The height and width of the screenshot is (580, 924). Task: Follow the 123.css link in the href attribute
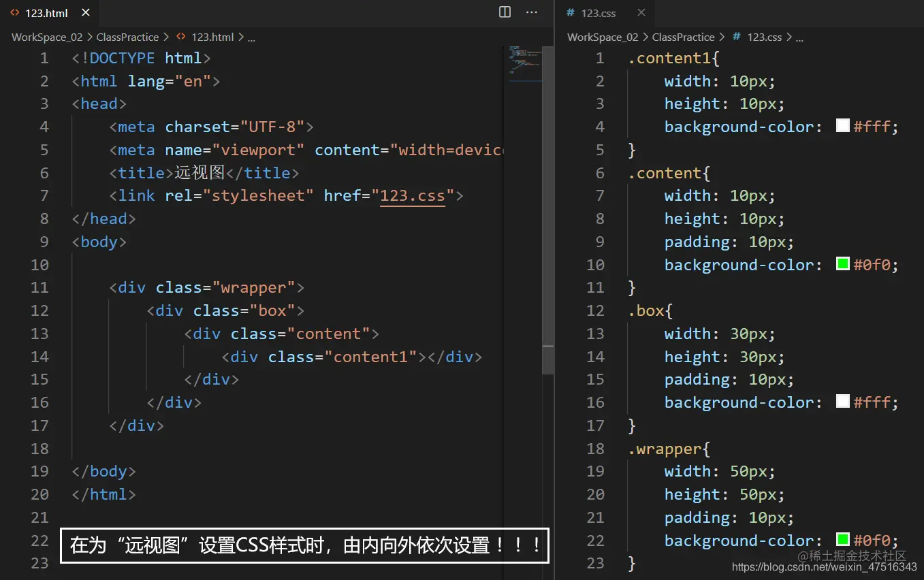[x=413, y=196]
